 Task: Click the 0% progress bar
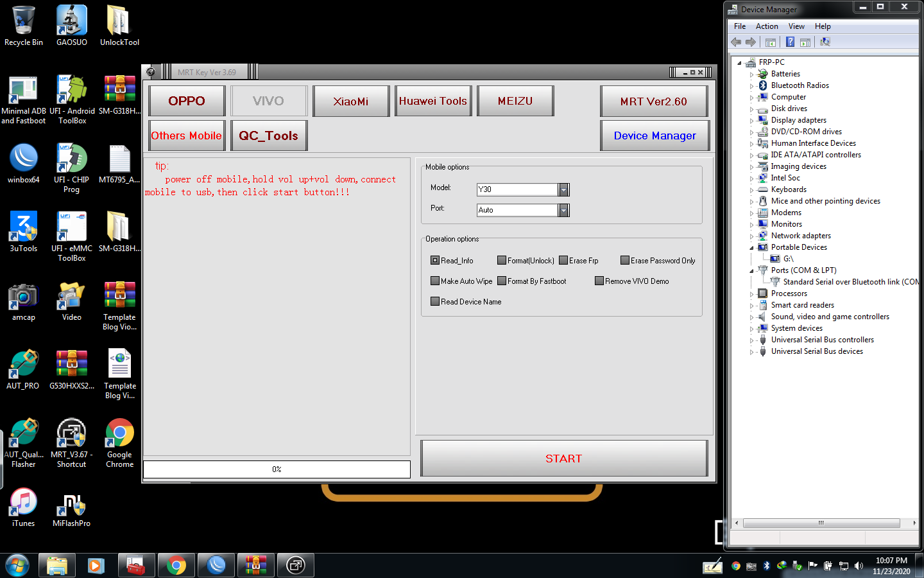tap(277, 469)
